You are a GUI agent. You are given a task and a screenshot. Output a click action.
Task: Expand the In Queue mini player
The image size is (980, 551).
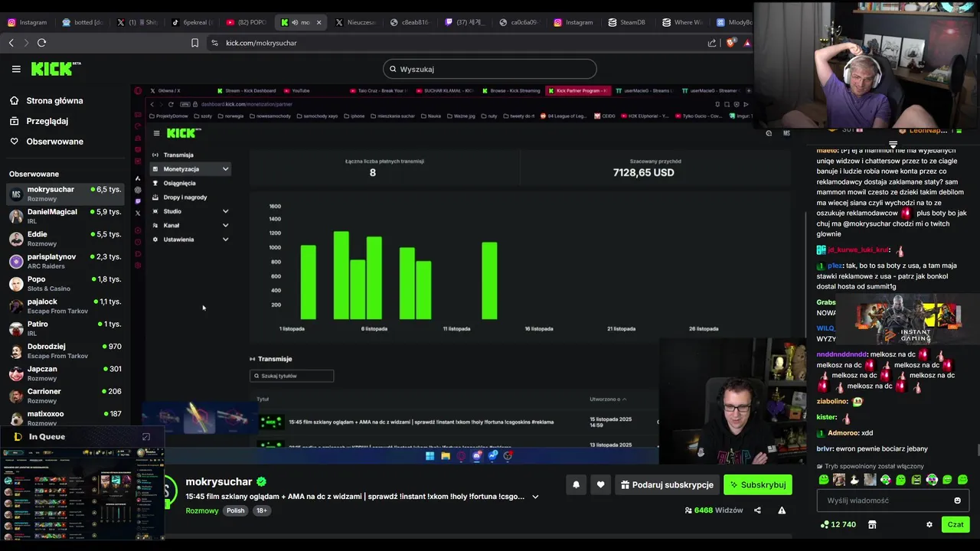click(146, 437)
